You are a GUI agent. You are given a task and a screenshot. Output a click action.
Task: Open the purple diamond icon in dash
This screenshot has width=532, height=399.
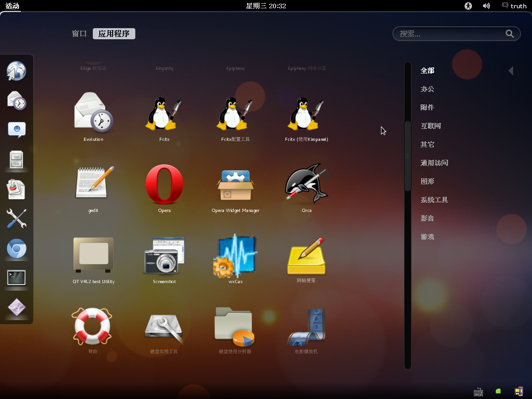[16, 308]
